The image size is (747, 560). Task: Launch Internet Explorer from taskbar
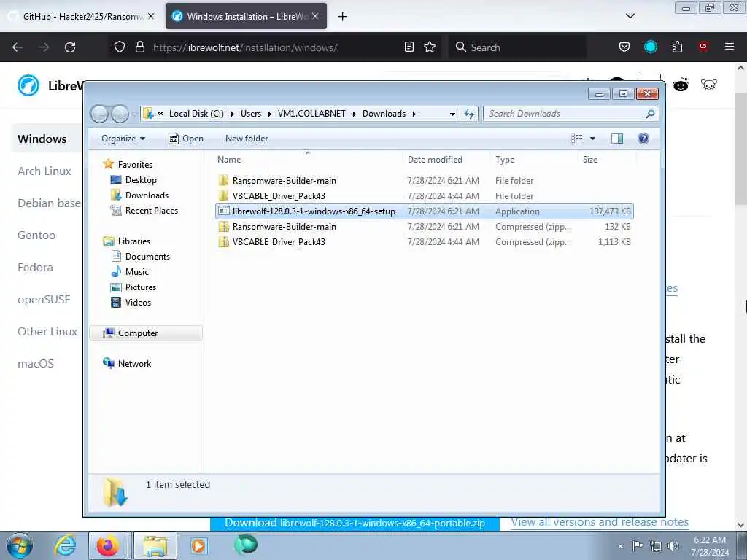point(65,545)
